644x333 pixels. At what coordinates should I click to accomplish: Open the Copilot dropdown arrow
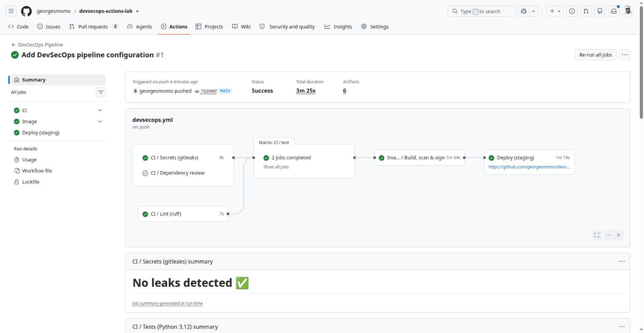click(533, 11)
